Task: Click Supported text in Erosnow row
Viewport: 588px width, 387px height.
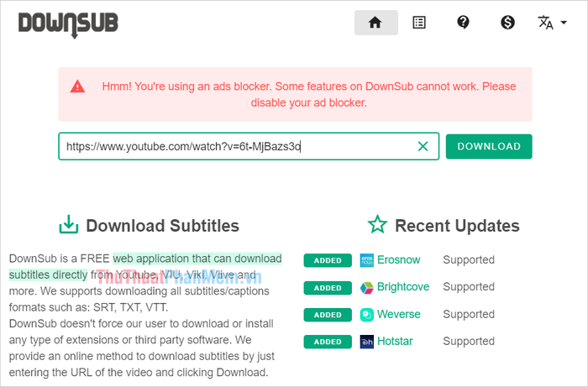Action: coord(469,259)
